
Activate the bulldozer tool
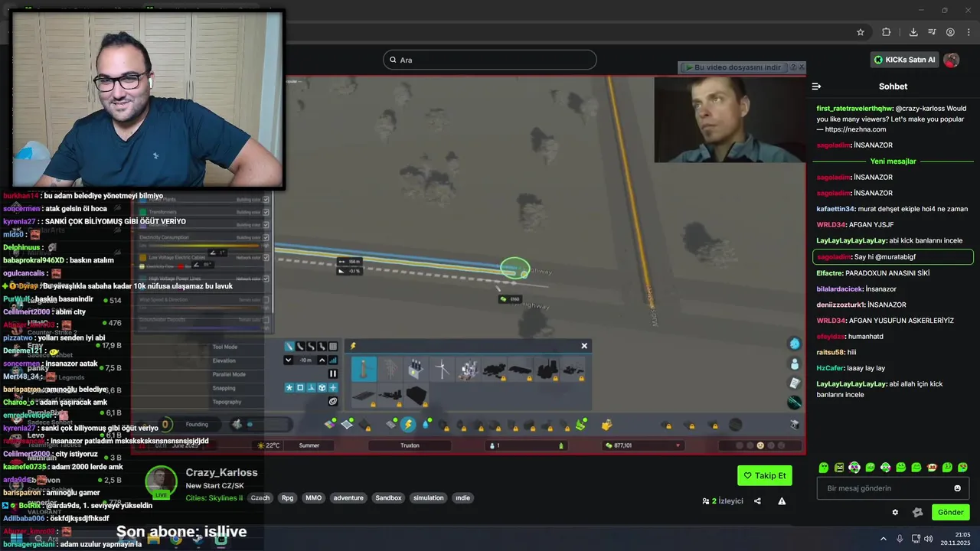tap(607, 425)
